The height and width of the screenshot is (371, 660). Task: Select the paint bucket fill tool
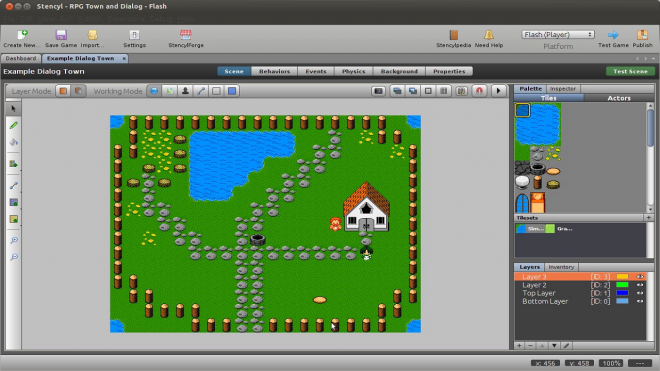13,142
